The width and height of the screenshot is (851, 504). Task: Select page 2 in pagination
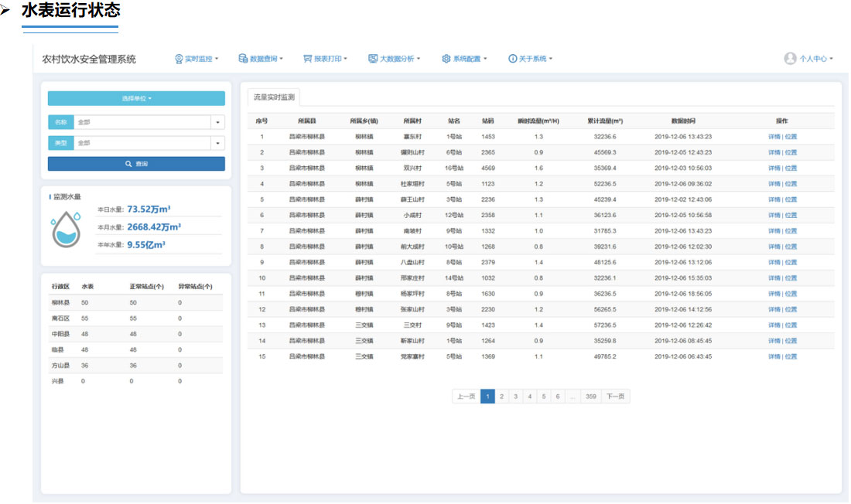tap(501, 397)
